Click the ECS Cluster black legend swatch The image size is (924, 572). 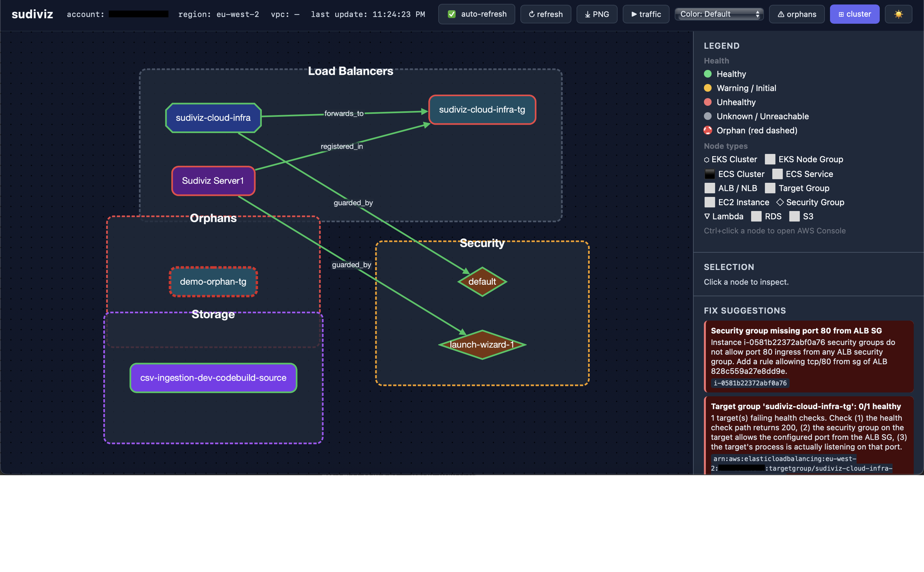(x=709, y=174)
